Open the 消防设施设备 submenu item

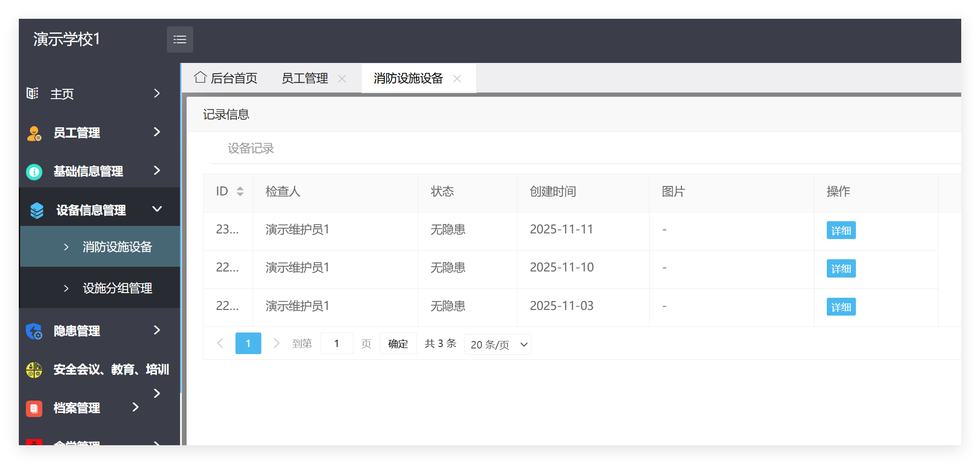tap(100, 247)
